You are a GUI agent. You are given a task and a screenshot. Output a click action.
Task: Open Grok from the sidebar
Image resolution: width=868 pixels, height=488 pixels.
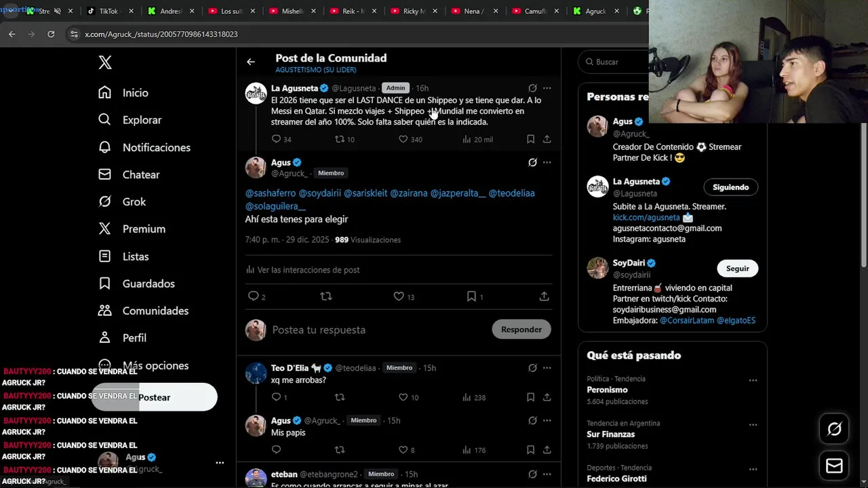click(122, 201)
